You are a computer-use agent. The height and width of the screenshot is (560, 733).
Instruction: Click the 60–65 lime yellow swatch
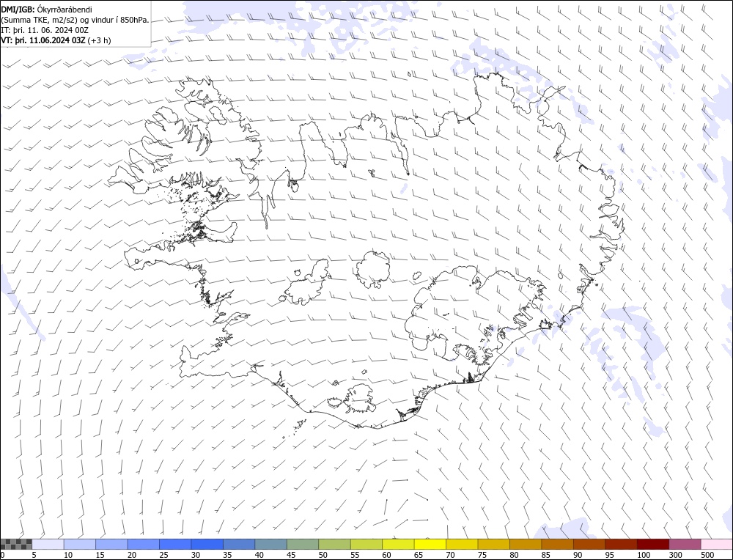coord(398,544)
